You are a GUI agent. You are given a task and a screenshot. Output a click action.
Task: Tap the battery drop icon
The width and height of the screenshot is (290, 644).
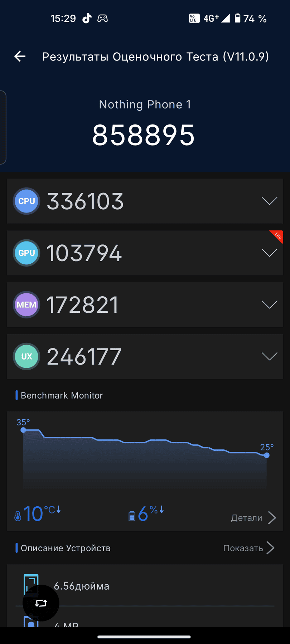pyautogui.click(x=132, y=516)
